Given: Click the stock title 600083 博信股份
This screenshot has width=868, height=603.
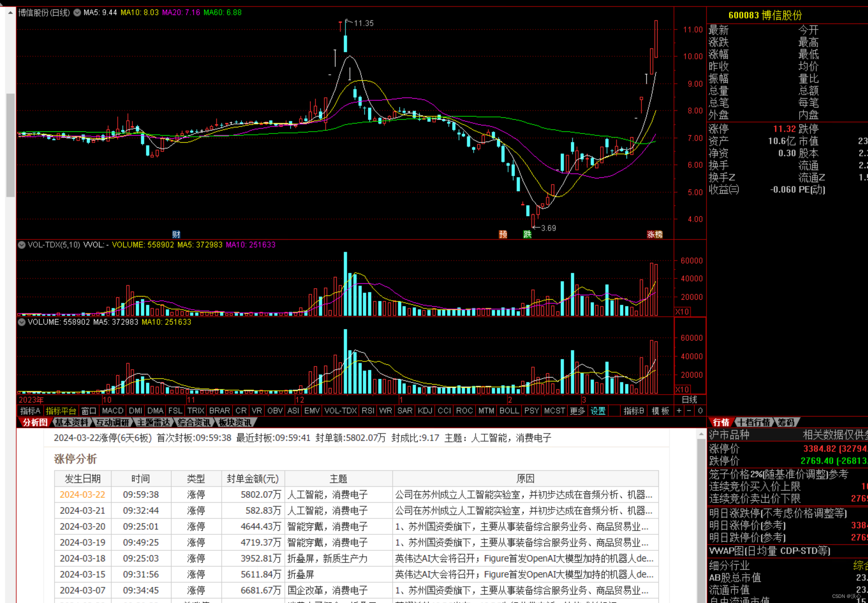Looking at the screenshot, I should tap(765, 15).
